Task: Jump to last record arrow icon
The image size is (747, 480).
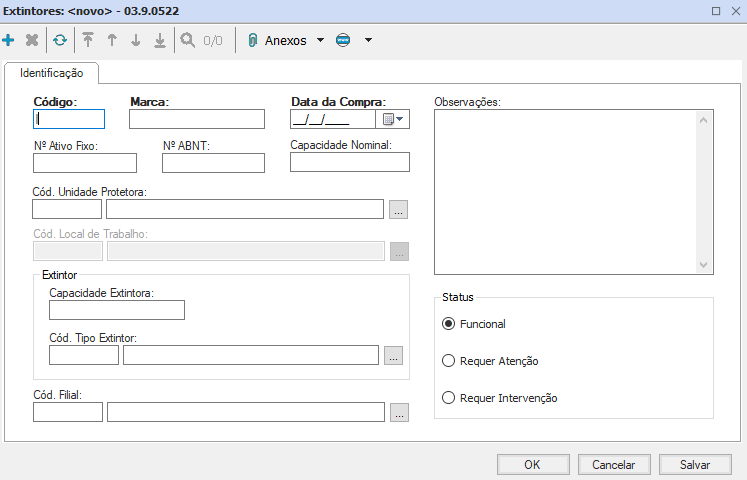Action: pyautogui.click(x=159, y=41)
